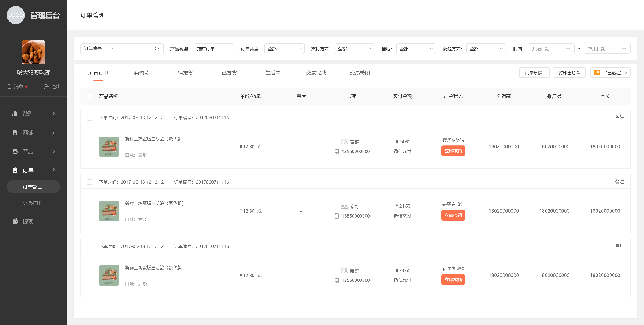This screenshot has width=644, height=325.
Task: Expand the 数据 sidebar menu chevron
Action: (x=53, y=113)
